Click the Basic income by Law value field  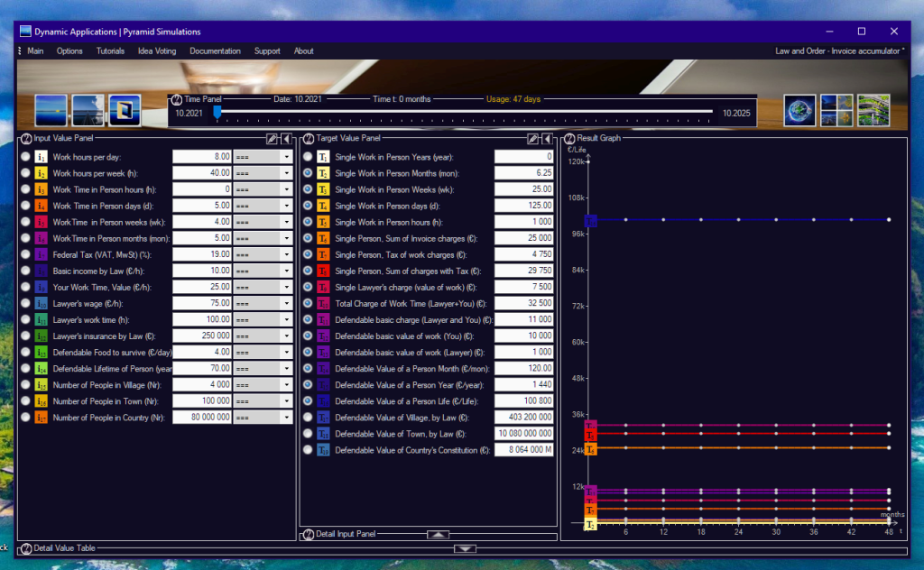[202, 271]
